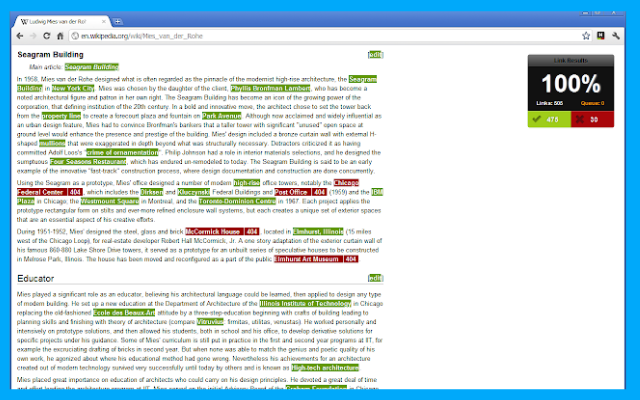
Task: Click the 100% progress readout
Action: pos(571,84)
